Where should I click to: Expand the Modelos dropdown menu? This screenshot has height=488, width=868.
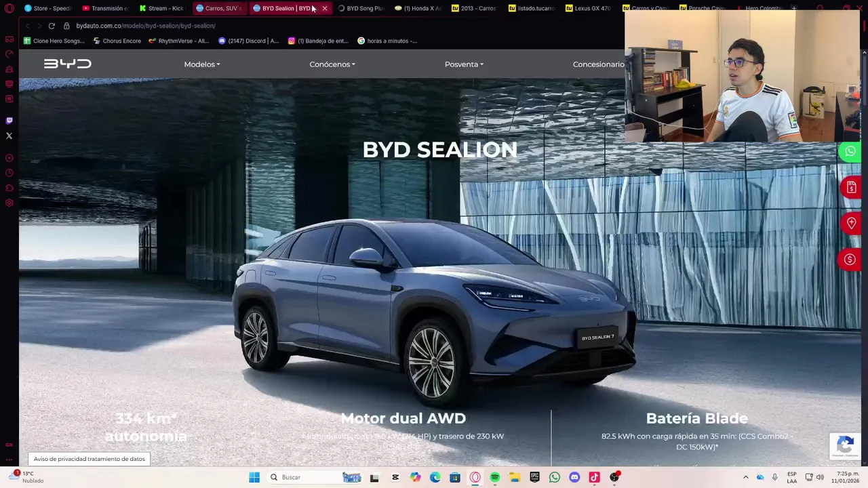[x=202, y=64]
